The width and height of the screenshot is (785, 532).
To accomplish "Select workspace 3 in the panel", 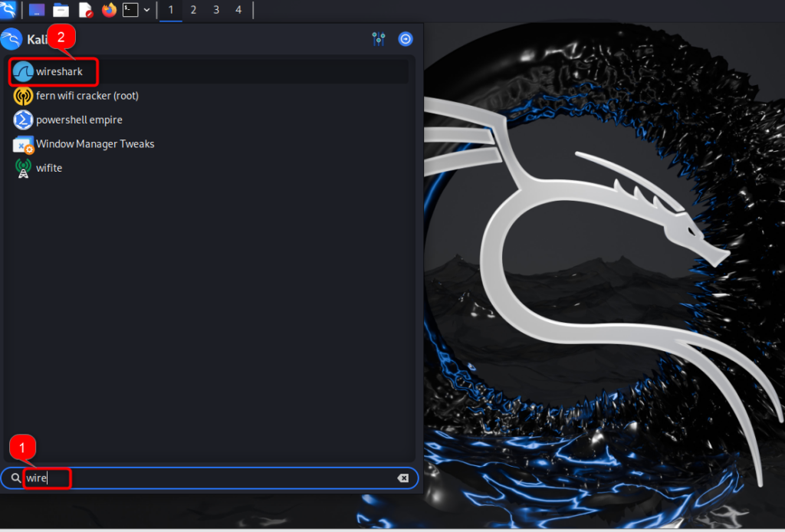I will pos(215,10).
